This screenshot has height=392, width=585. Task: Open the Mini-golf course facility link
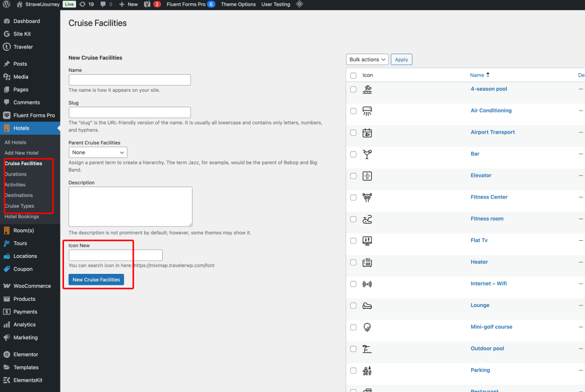pos(491,327)
